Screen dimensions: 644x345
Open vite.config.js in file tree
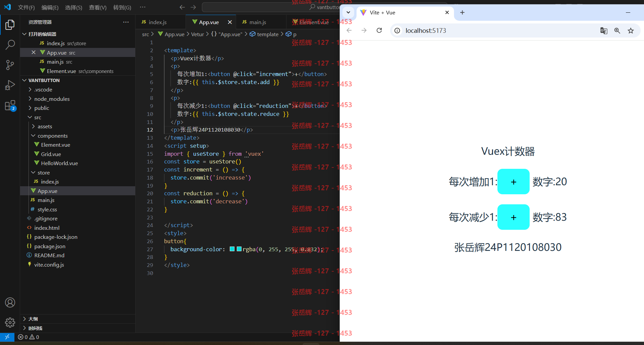49,265
